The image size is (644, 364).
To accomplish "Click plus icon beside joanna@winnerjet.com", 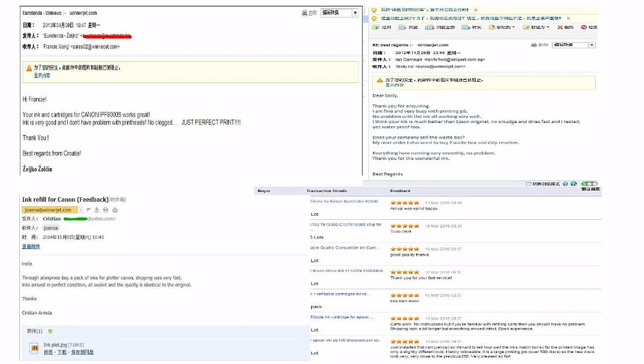I will 81,210.
